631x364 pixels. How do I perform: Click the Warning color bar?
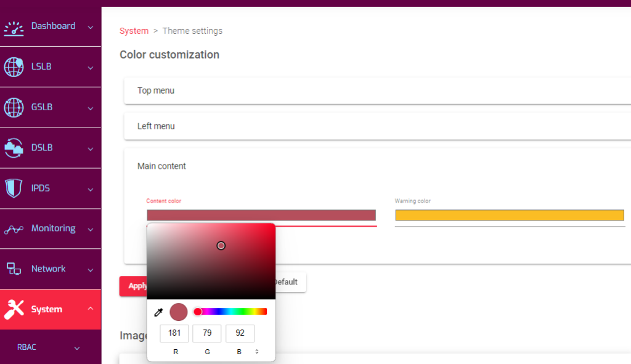click(x=510, y=215)
